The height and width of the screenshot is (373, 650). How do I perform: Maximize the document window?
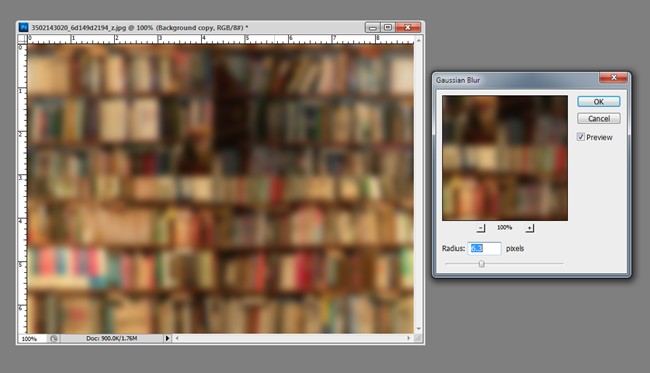[x=388, y=27]
